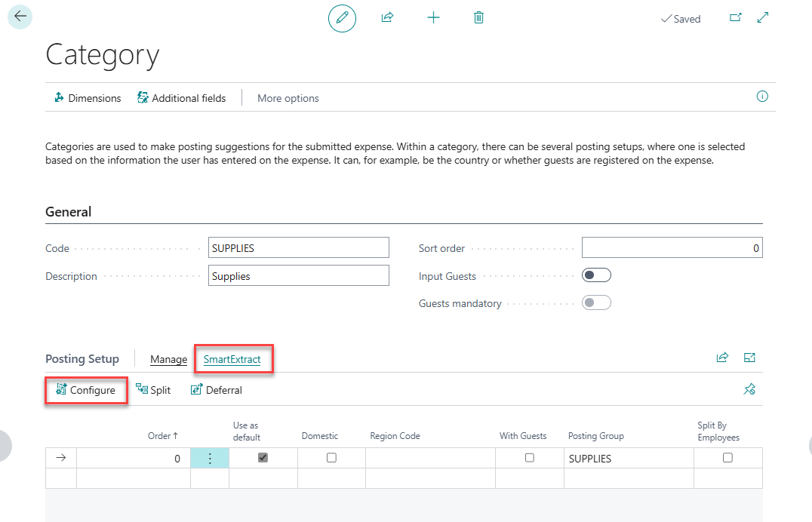The height and width of the screenshot is (522, 812).
Task: Tick the Split By Employees checkbox
Action: pos(727,458)
